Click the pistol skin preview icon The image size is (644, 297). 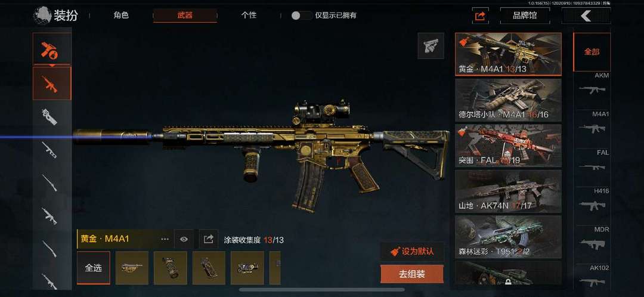(x=431, y=45)
